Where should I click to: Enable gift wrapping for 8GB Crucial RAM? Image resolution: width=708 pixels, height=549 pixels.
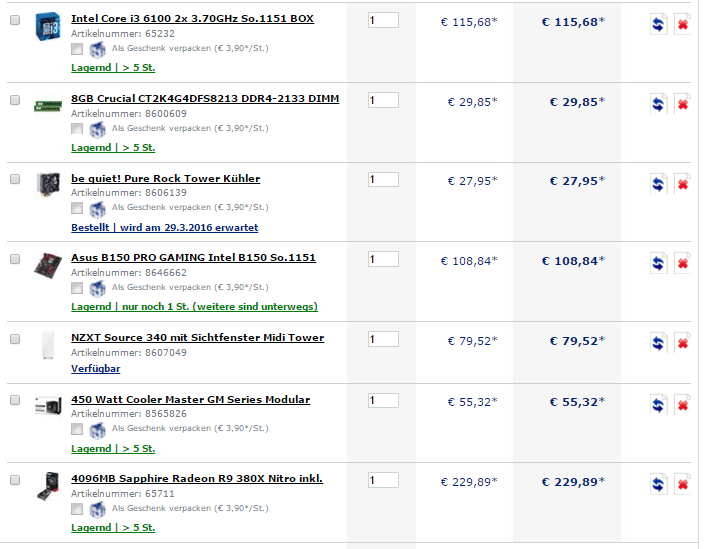[x=77, y=129]
